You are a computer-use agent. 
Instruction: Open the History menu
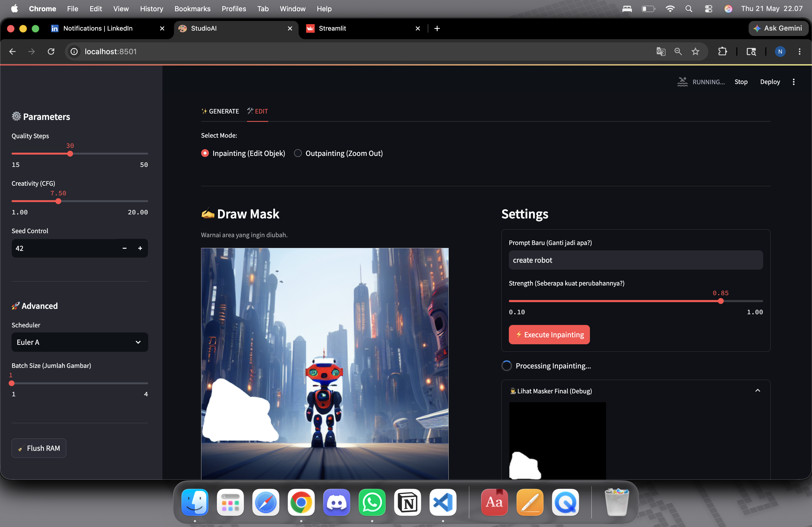(x=151, y=9)
